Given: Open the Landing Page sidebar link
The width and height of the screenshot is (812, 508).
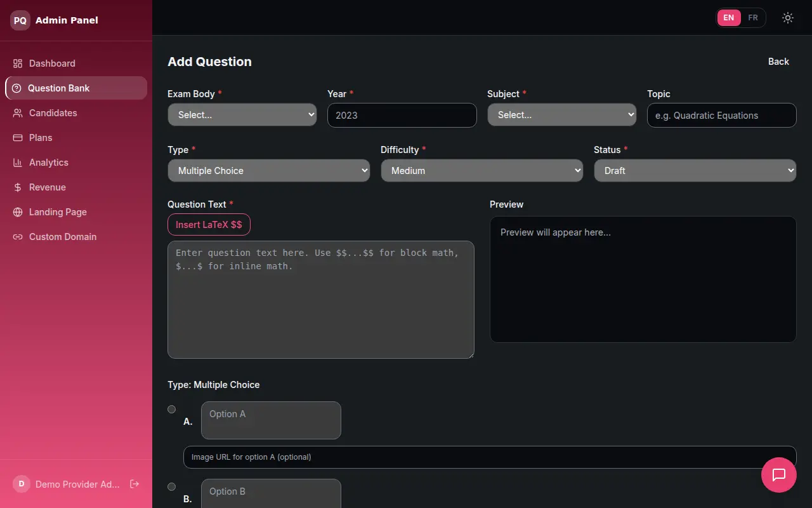Looking at the screenshot, I should coord(76,212).
